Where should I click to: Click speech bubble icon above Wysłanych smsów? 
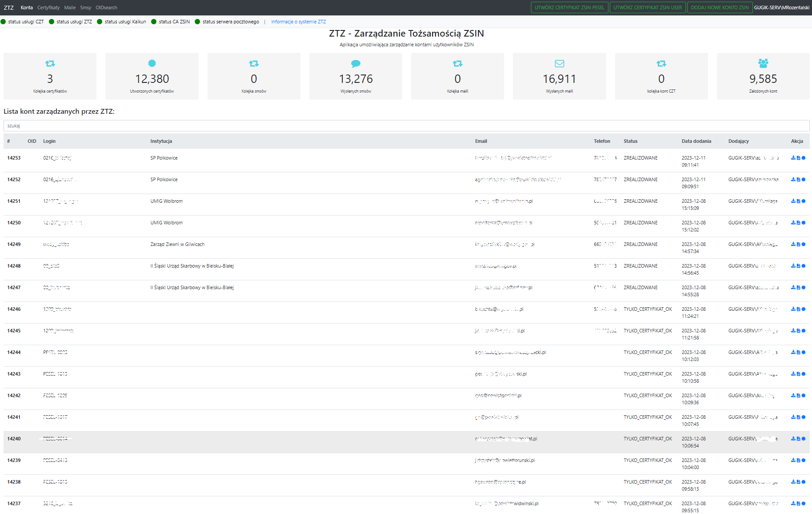click(356, 63)
